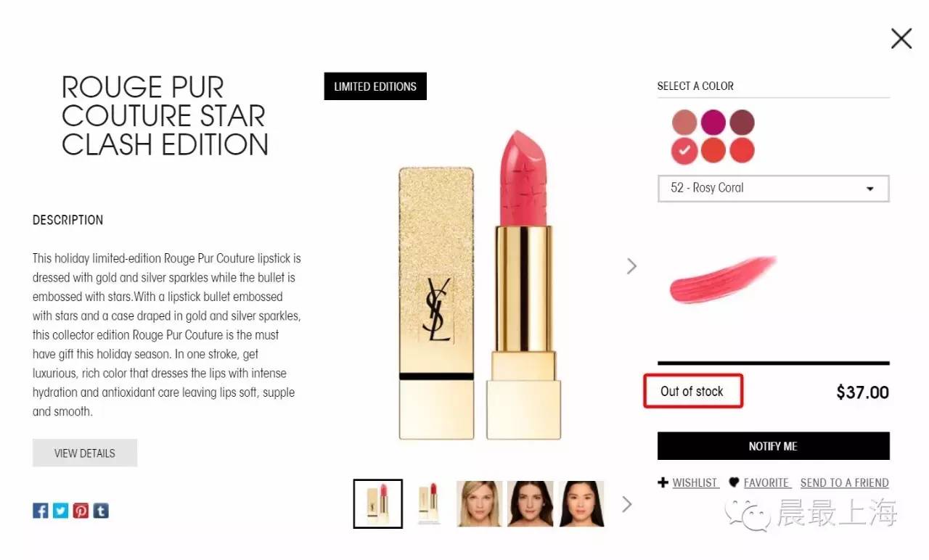Advance thumbnail carousel to the right
The height and width of the screenshot is (560, 929).
click(x=627, y=503)
